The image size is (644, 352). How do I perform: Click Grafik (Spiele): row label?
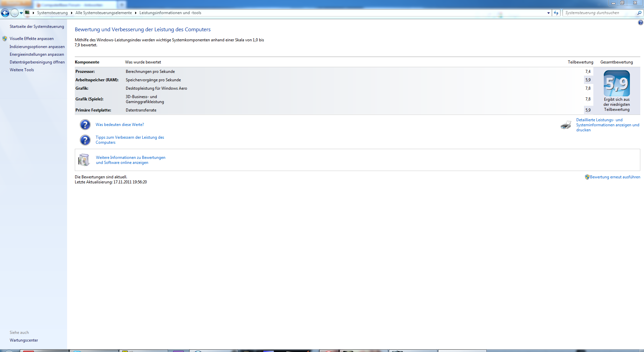[90, 99]
